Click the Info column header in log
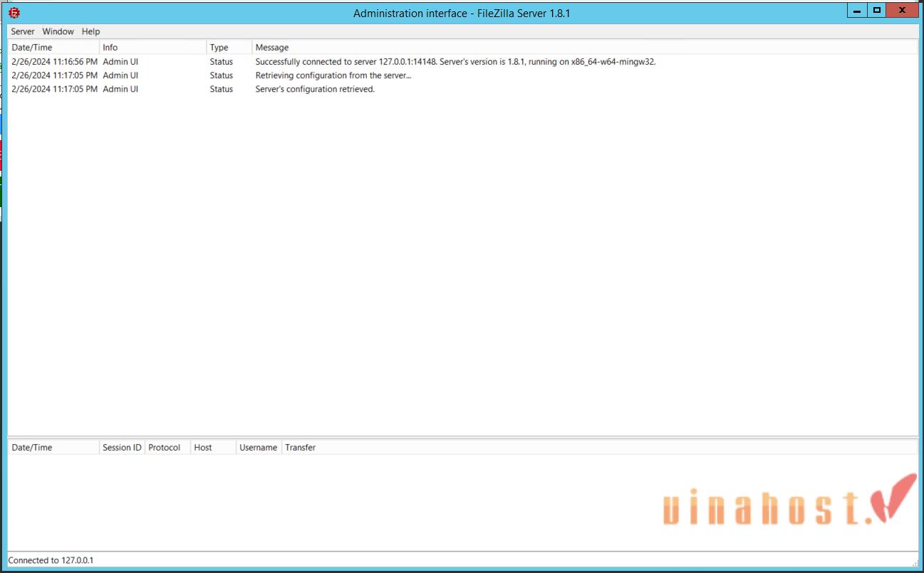The height and width of the screenshot is (573, 924). (x=152, y=47)
